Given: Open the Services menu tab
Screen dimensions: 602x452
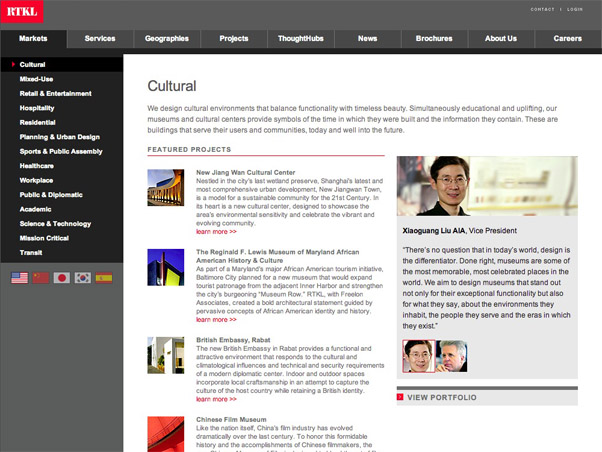Looking at the screenshot, I should [x=100, y=38].
